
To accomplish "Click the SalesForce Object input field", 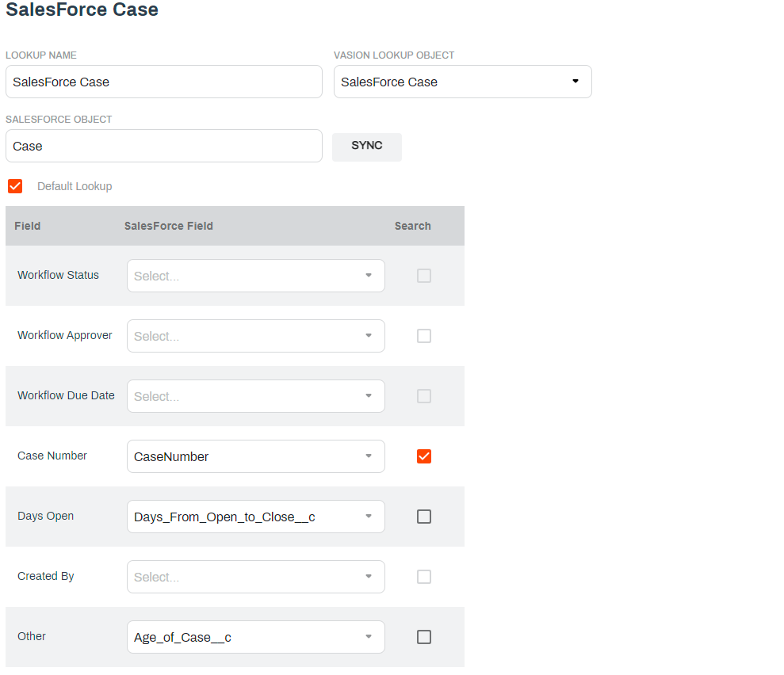I will [164, 146].
